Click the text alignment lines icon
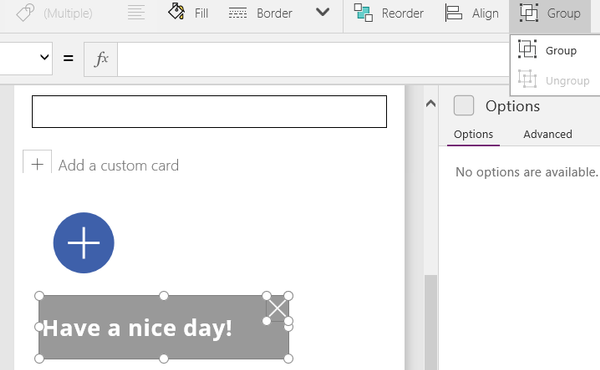Image resolution: width=600 pixels, height=370 pixels. click(x=136, y=12)
